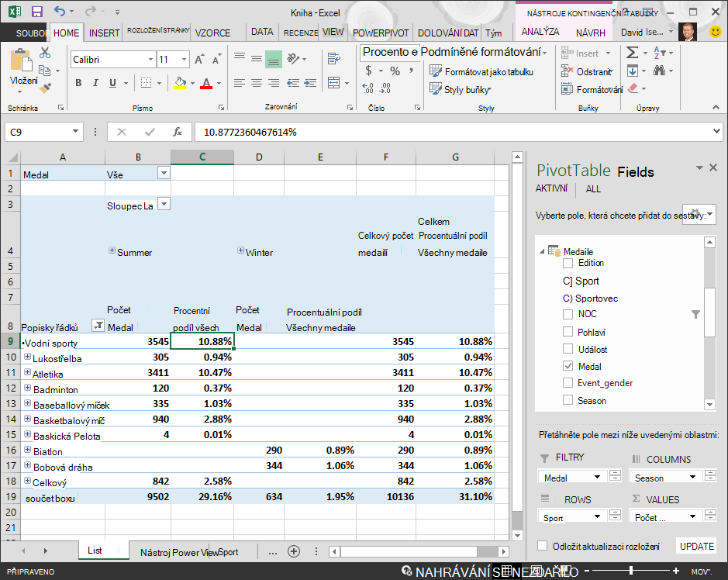Select the Nástroj Power View sheet tab
Image resolution: width=728 pixels, height=580 pixels.
tap(179, 552)
